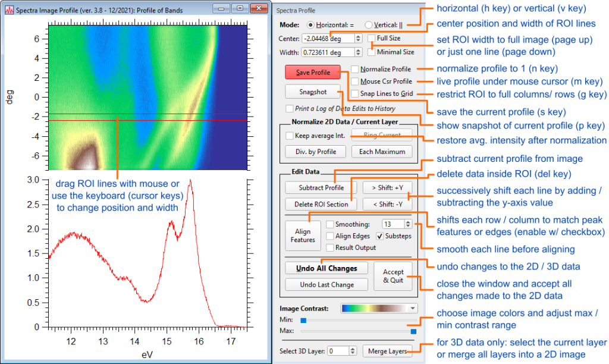Merge all 3D layers into one image
Screen dimensions: 609x364
click(x=388, y=351)
